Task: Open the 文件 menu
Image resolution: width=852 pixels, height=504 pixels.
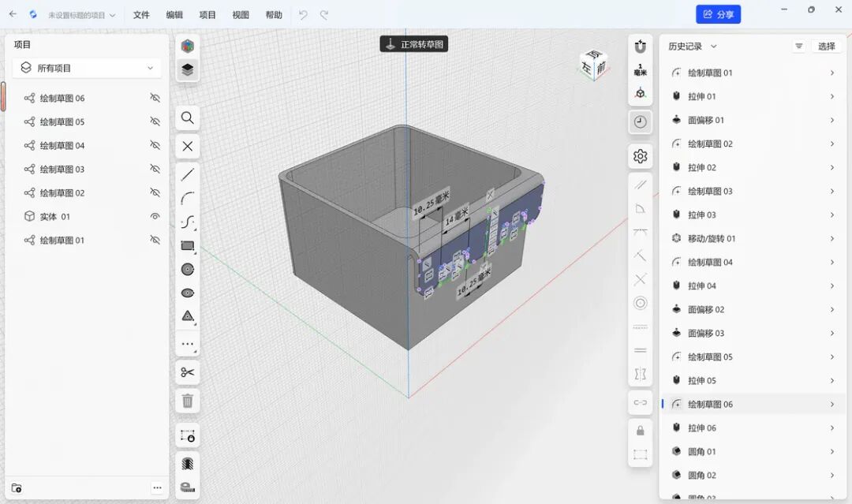Action: click(x=141, y=15)
